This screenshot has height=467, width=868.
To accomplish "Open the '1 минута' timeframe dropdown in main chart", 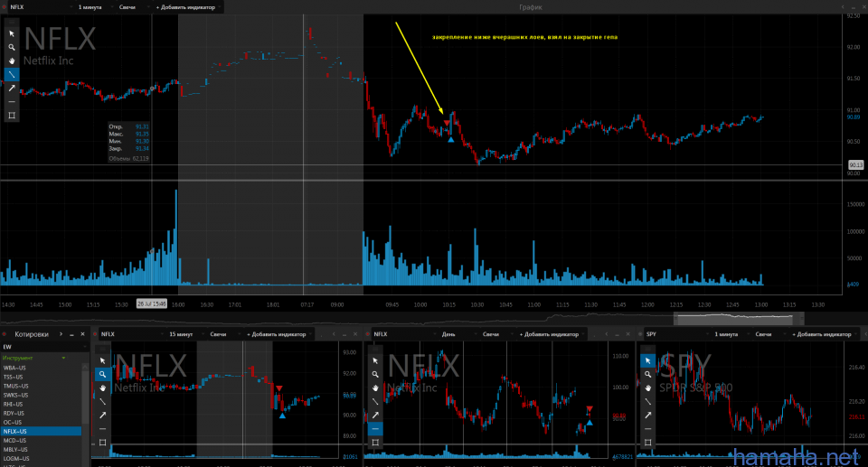I will [90, 6].
